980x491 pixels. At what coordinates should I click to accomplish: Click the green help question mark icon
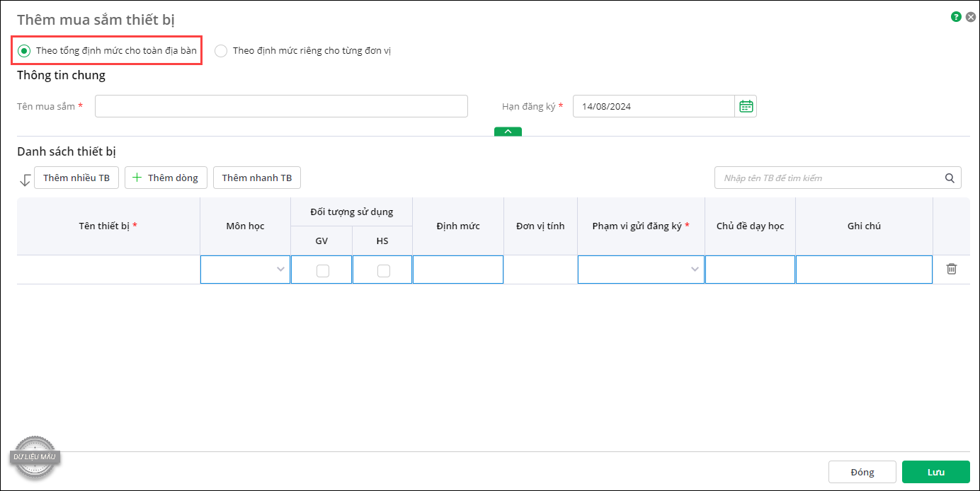coord(956,16)
